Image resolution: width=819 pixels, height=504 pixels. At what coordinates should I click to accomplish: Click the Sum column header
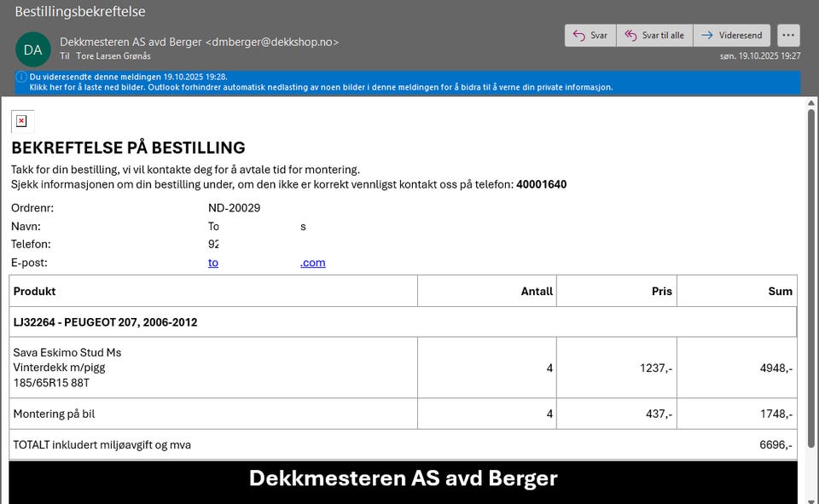(737, 291)
